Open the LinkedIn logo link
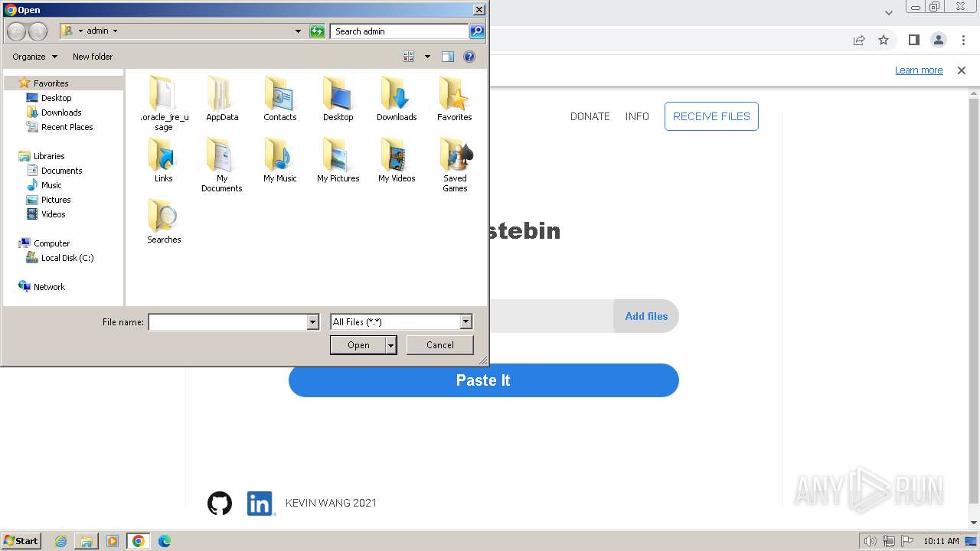 coord(260,503)
